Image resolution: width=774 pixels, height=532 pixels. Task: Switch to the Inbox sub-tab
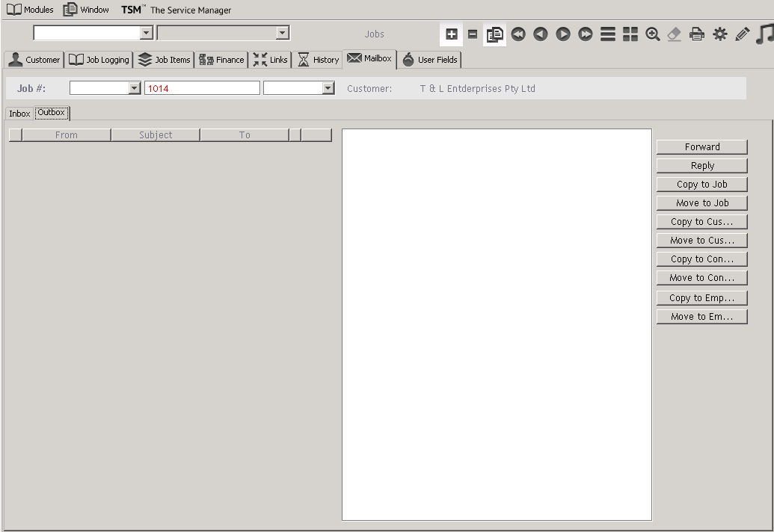click(19, 114)
